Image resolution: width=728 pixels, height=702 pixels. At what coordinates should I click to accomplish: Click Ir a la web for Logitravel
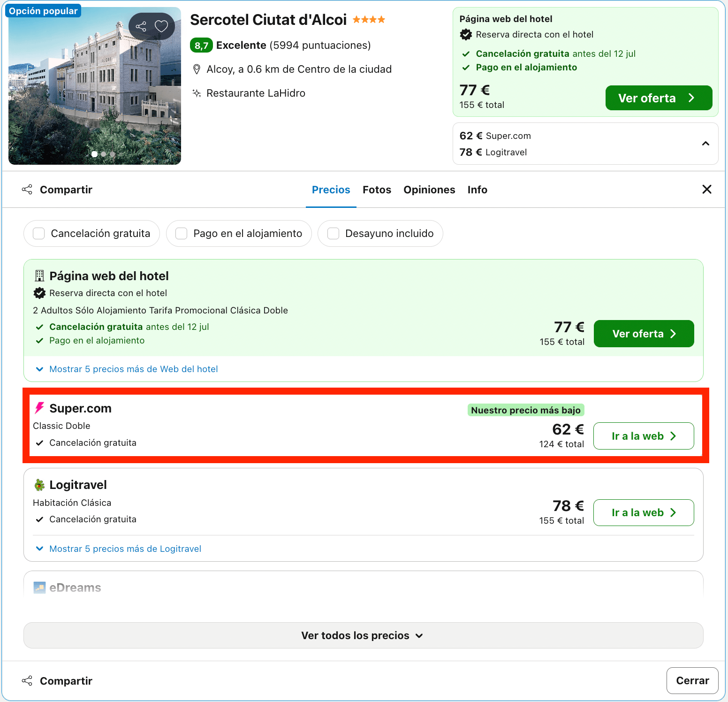(644, 512)
